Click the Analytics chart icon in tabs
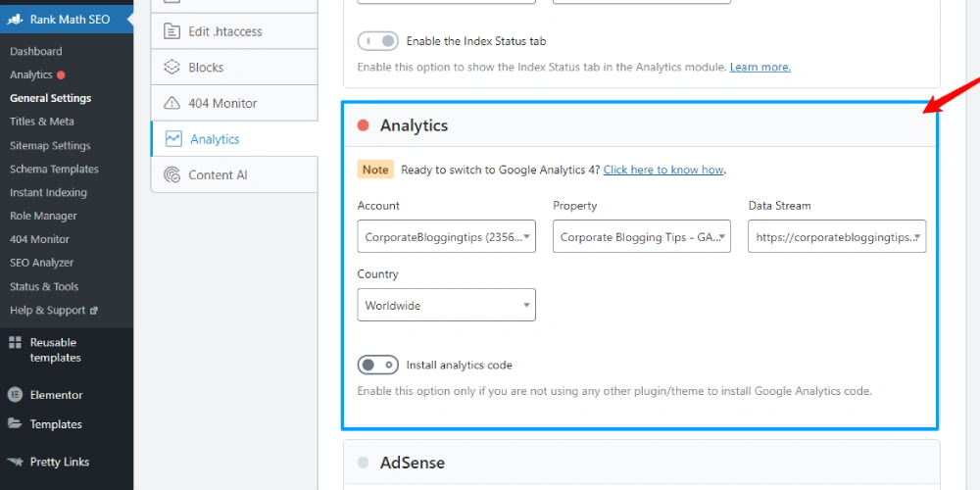This screenshot has height=490, width=980. pyautogui.click(x=173, y=139)
